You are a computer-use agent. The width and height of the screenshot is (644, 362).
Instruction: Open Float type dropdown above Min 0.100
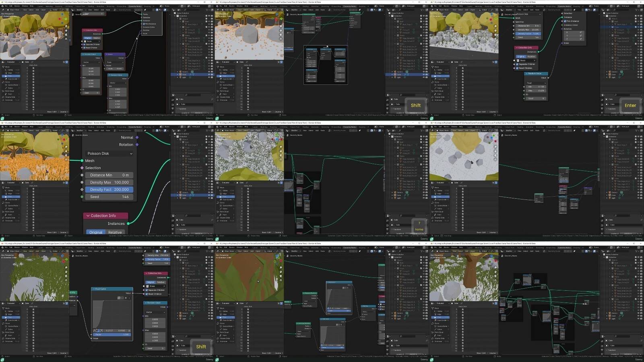pyautogui.click(x=535, y=83)
